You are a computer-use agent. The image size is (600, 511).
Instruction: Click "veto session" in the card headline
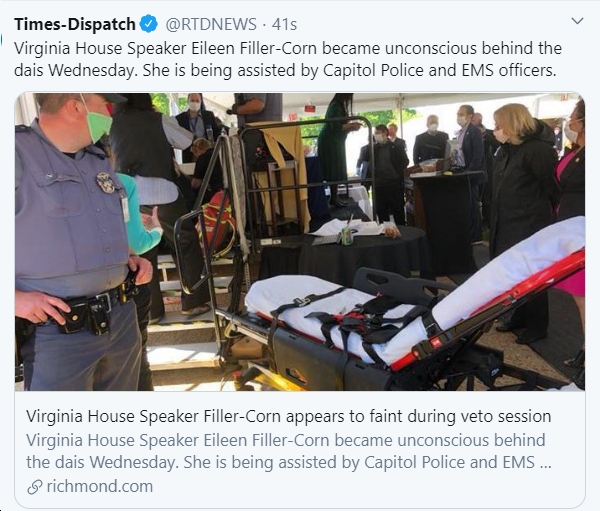(508, 416)
